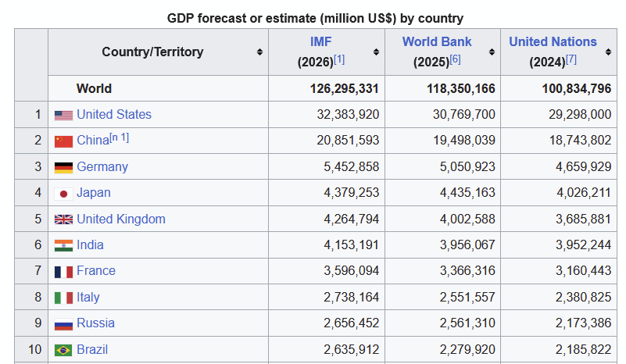The image size is (626, 364).
Task: Open the IMF header link
Action: [x=321, y=41]
